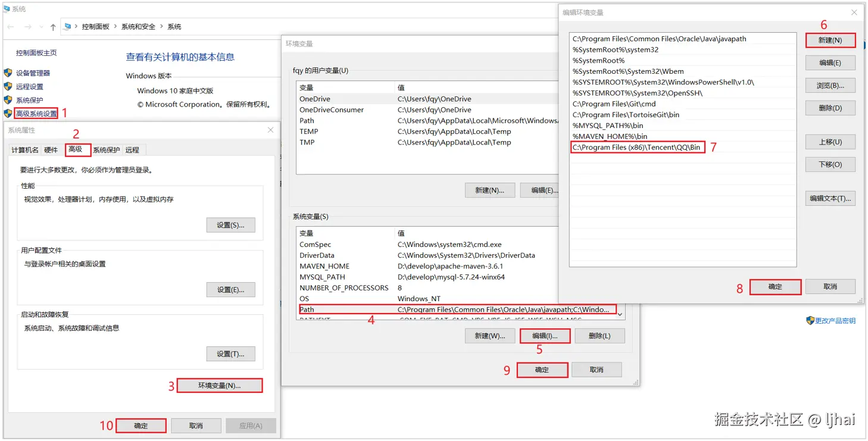Image resolution: width=868 pixels, height=441 pixels.
Task: Click 取消 in 编辑环境变量 dialog
Action: coord(830,287)
